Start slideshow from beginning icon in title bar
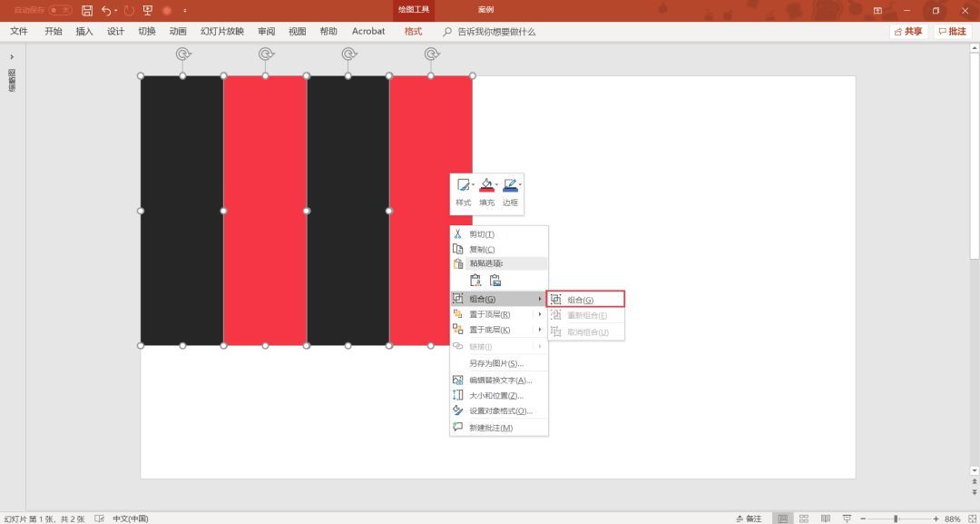The width and height of the screenshot is (980, 524). (x=148, y=11)
